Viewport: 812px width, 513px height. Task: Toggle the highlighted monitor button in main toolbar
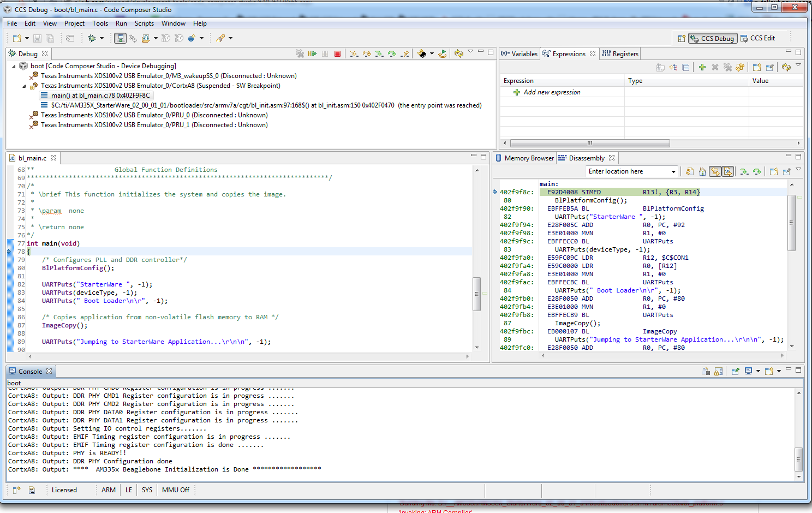pyautogui.click(x=120, y=38)
